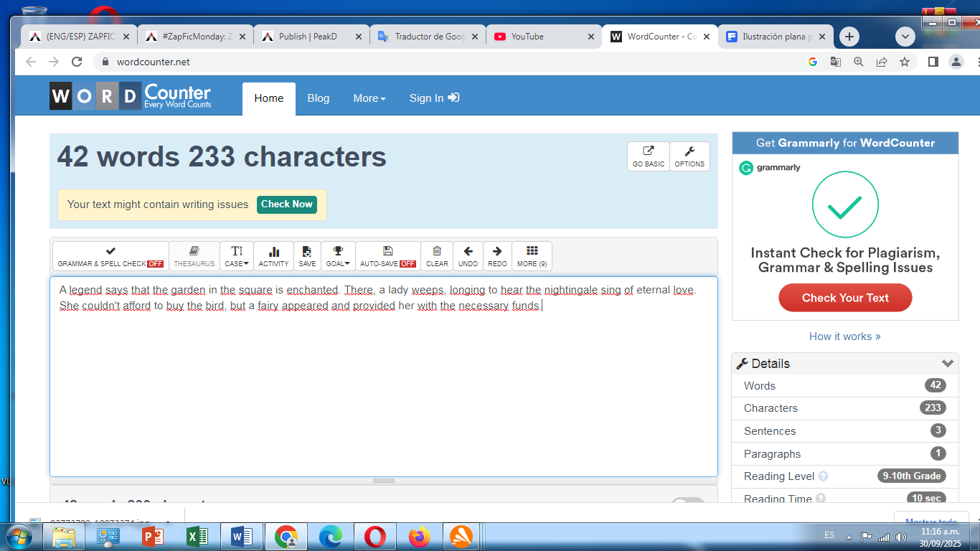
Task: Open the Options wrench icon
Action: click(x=689, y=156)
